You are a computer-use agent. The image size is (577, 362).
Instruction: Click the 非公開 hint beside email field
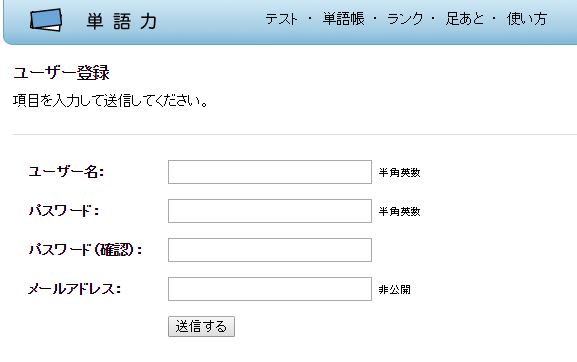394,290
